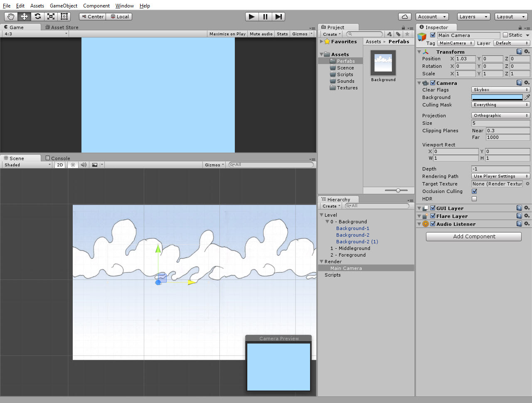This screenshot has height=403, width=532.
Task: Toggle Occlusion Culling checkbox
Action: [x=474, y=191]
